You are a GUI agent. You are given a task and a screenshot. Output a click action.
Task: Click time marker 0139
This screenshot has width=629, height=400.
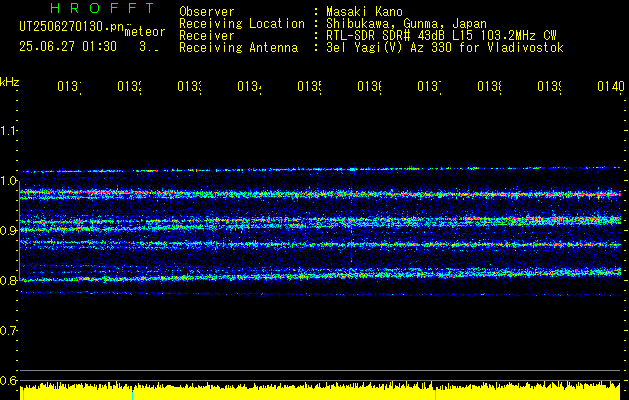[549, 86]
